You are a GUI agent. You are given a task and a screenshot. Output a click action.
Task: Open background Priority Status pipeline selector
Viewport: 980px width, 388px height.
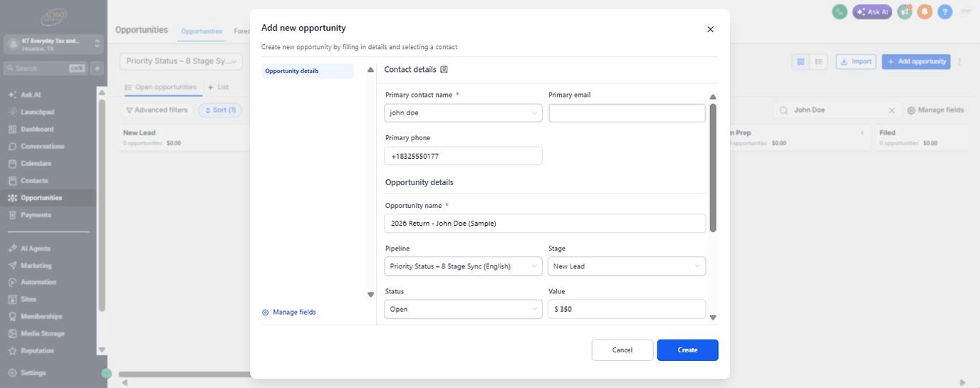181,61
